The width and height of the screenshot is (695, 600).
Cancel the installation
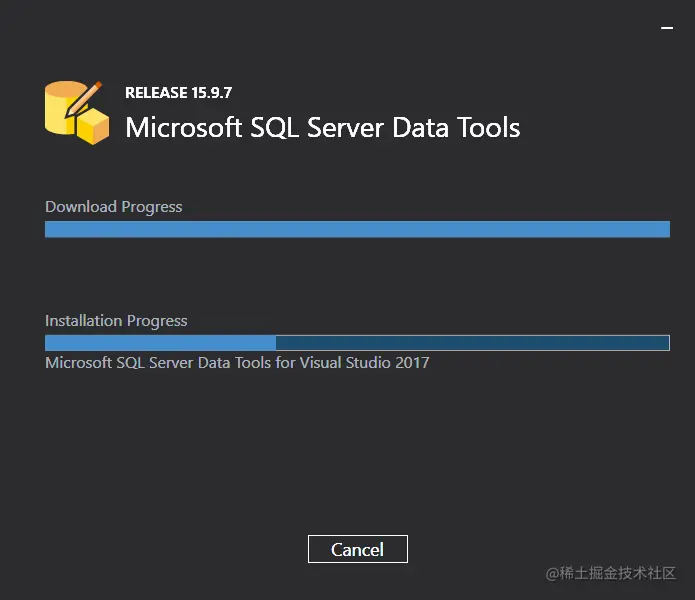click(358, 549)
